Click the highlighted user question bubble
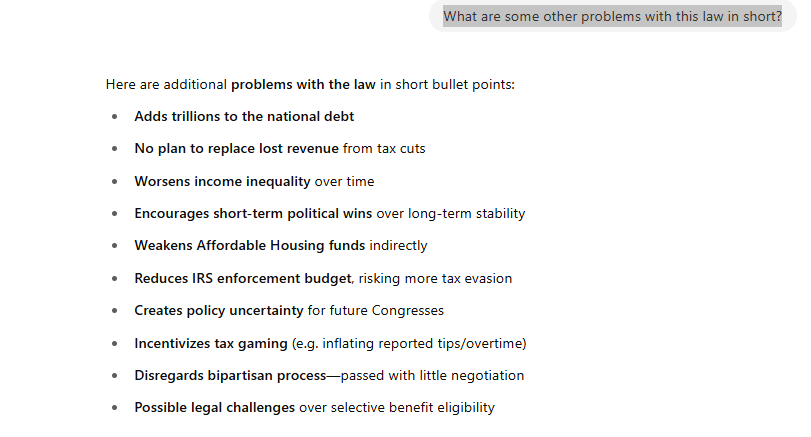The height and width of the screenshot is (437, 811). point(612,17)
